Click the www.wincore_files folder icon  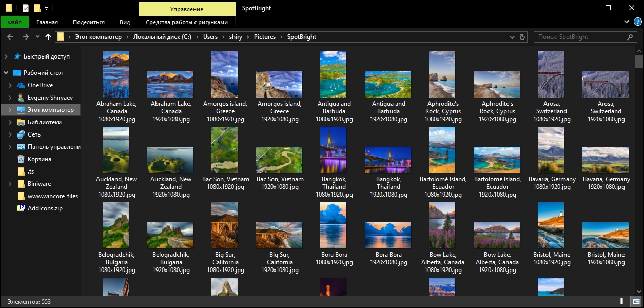[21, 196]
